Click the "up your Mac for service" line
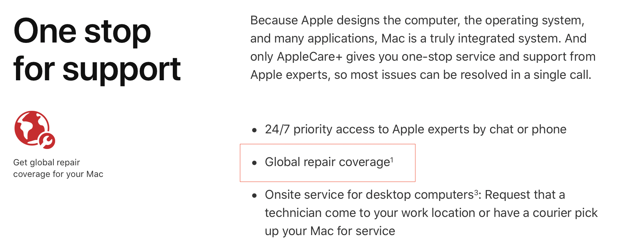This screenshot has width=644, height=242. point(330,231)
